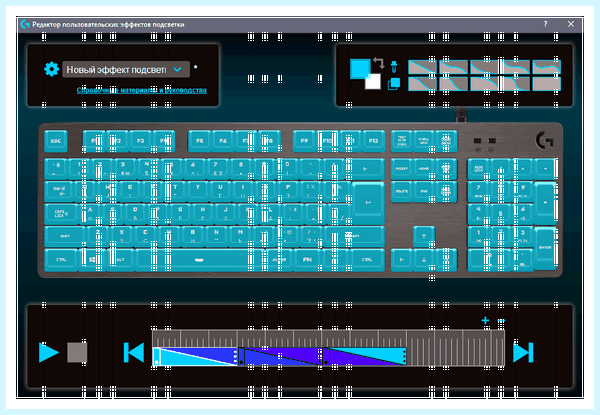The width and height of the screenshot is (600, 415).
Task: Select the eyedropper color picker tool
Action: [394, 67]
